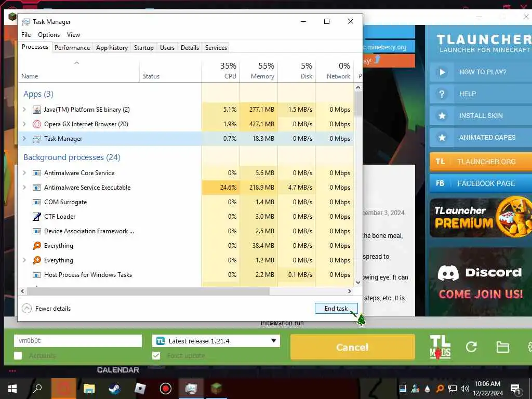Click the Everything search tray icon
This screenshot has height=399, width=532.
tap(440, 389)
